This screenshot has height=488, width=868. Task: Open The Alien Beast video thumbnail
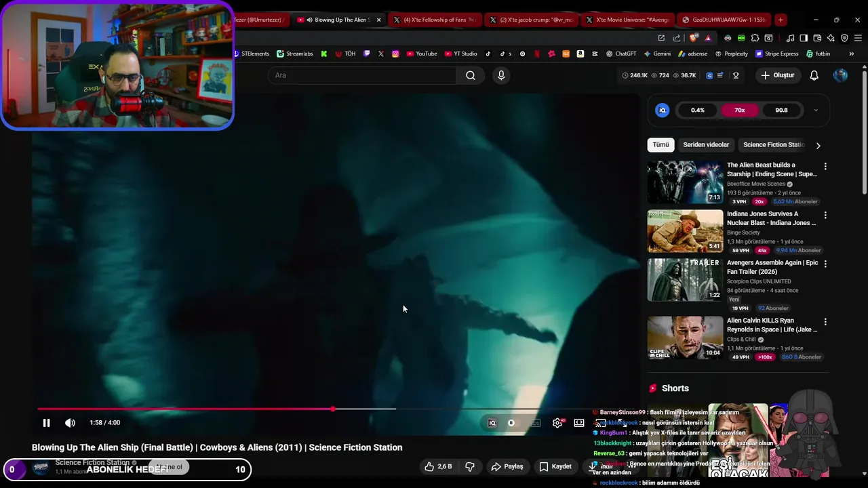click(x=685, y=182)
